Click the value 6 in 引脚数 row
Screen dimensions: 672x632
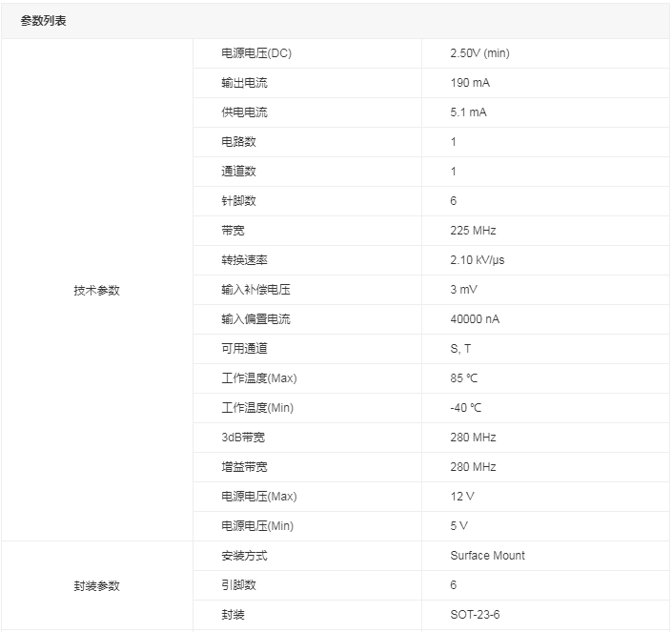tap(453, 585)
